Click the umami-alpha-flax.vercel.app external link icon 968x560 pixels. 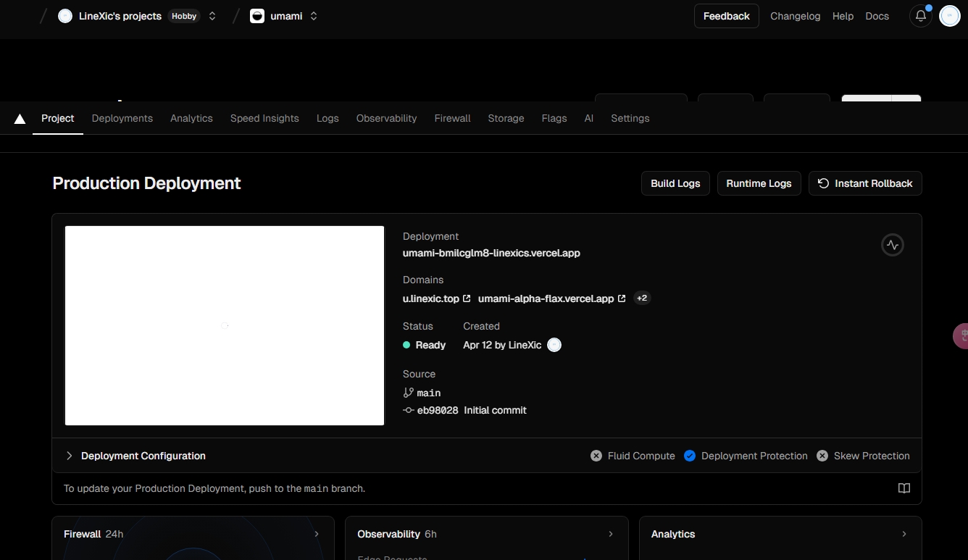[622, 298]
